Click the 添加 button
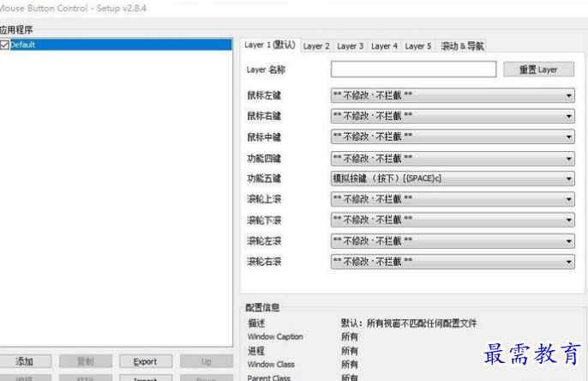The width and height of the screenshot is (588, 381). pos(25,361)
